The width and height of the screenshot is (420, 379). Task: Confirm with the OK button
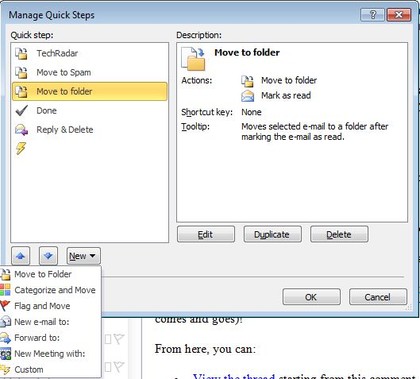[x=311, y=297]
